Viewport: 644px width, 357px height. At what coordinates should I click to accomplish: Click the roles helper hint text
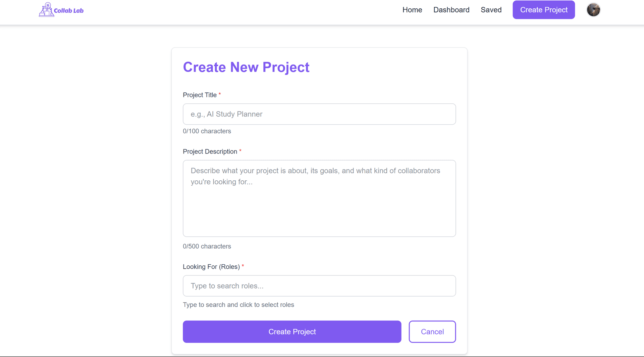click(238, 305)
